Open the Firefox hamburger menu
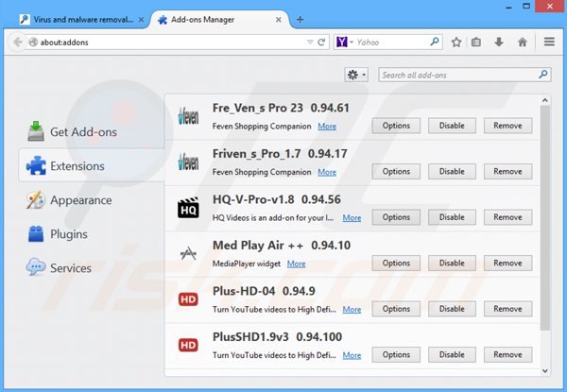Screen dimensions: 567x392 549,42
